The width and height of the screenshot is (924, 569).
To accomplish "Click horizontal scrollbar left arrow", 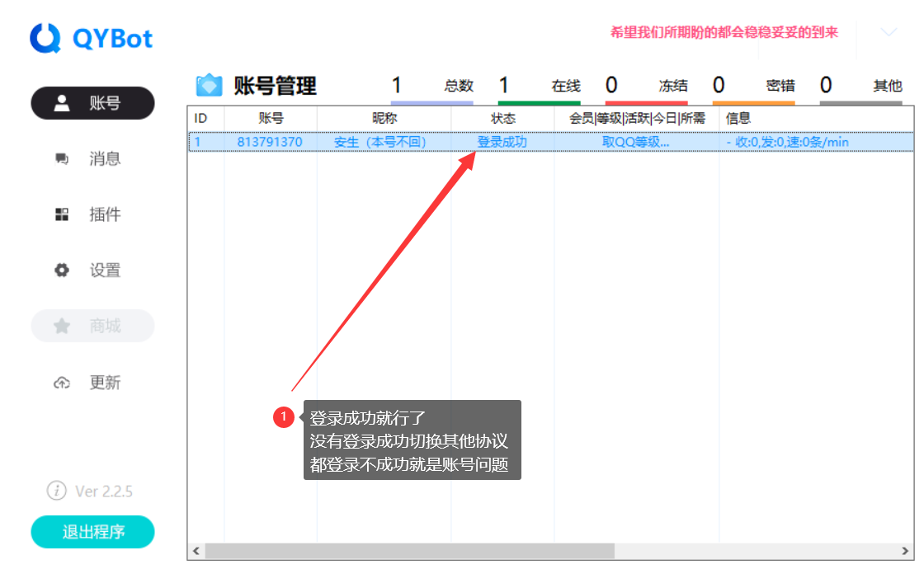I will (196, 551).
